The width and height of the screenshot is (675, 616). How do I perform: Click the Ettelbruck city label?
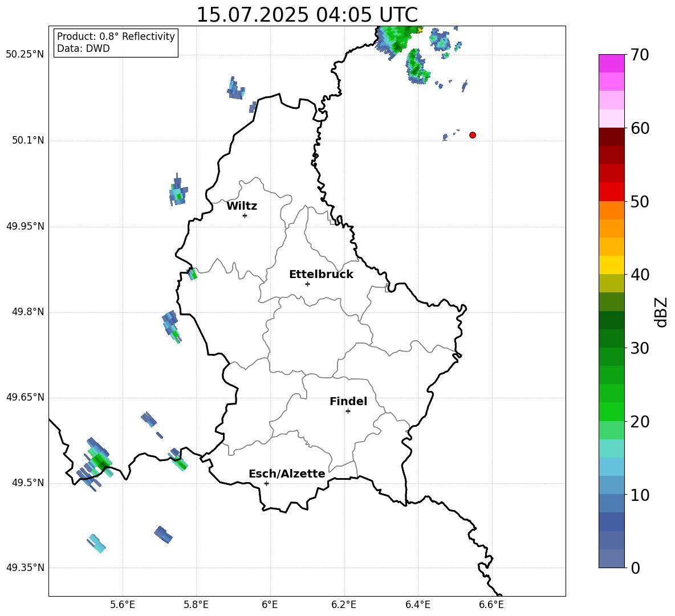tap(321, 275)
